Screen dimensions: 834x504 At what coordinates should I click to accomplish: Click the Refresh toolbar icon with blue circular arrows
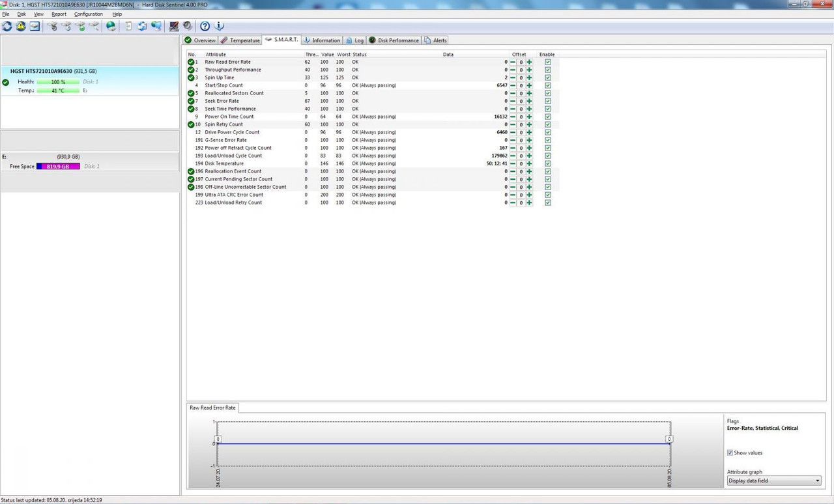point(7,26)
